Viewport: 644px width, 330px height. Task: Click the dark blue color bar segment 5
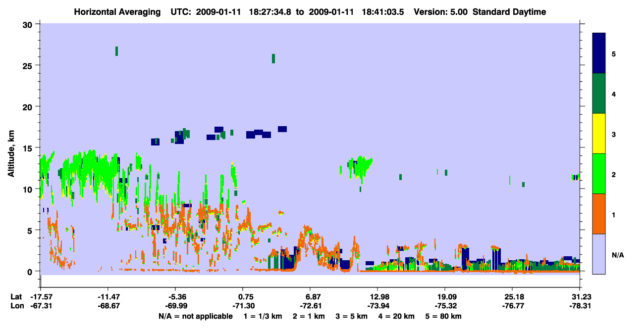(x=599, y=53)
